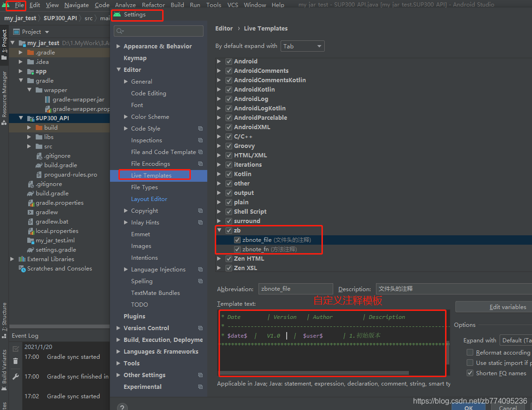The height and width of the screenshot is (410, 532).
Task: Select Live Templates in settings list
Action: [151, 175]
